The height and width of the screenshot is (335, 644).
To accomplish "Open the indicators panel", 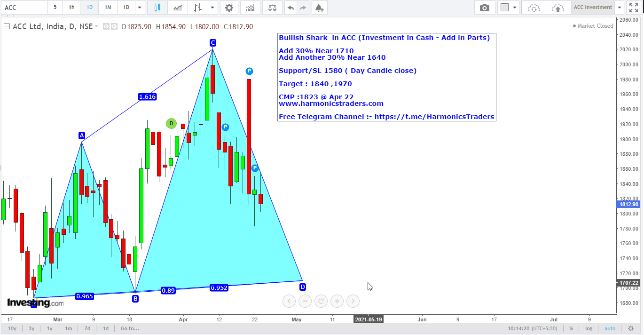I will (x=250, y=8).
